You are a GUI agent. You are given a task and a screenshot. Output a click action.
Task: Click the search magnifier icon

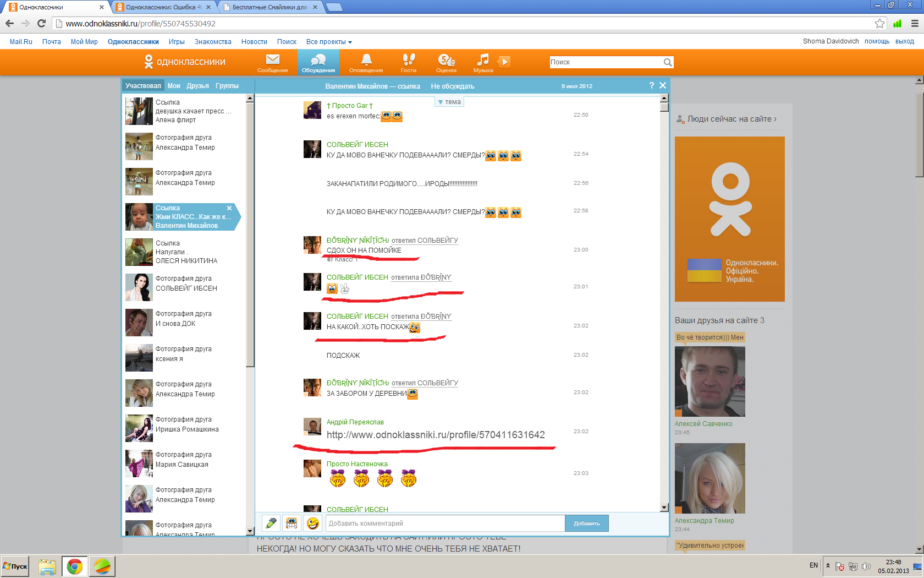(x=667, y=62)
